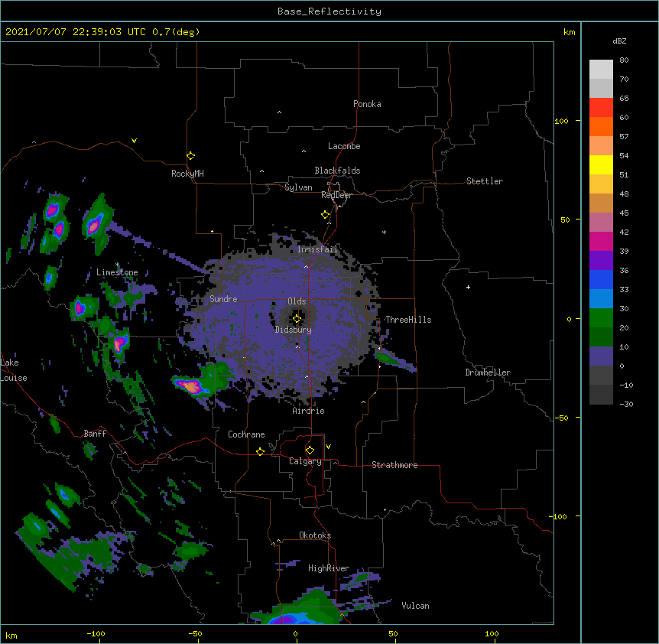
Task: Click the orange 60 dBZ legend swatch
Action: pyautogui.click(x=601, y=126)
